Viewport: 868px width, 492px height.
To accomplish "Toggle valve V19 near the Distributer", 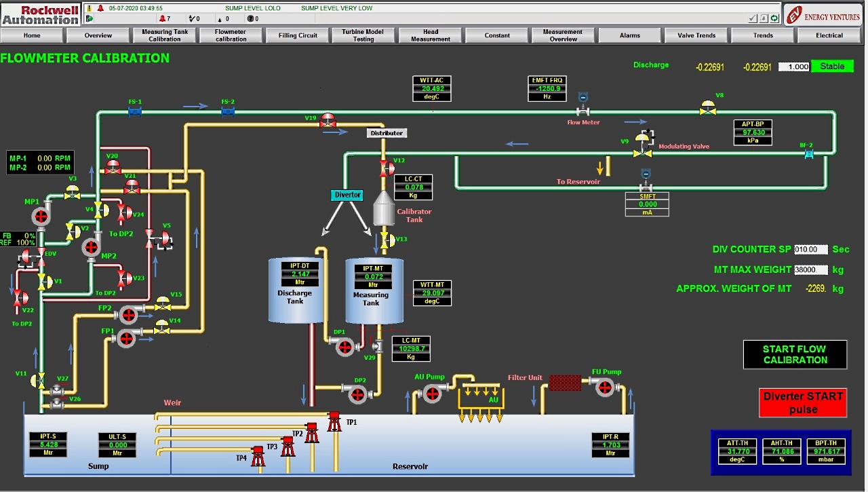I will 328,121.
